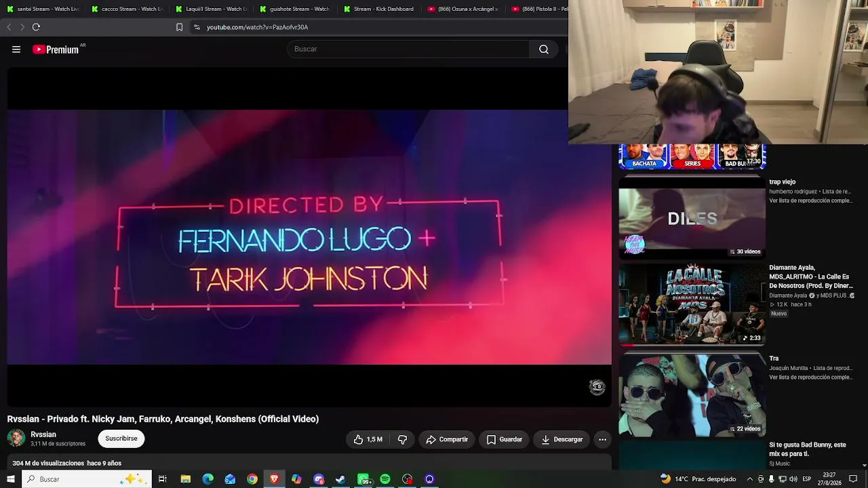Switch to the Laquii1 Stream tab

pos(212,9)
